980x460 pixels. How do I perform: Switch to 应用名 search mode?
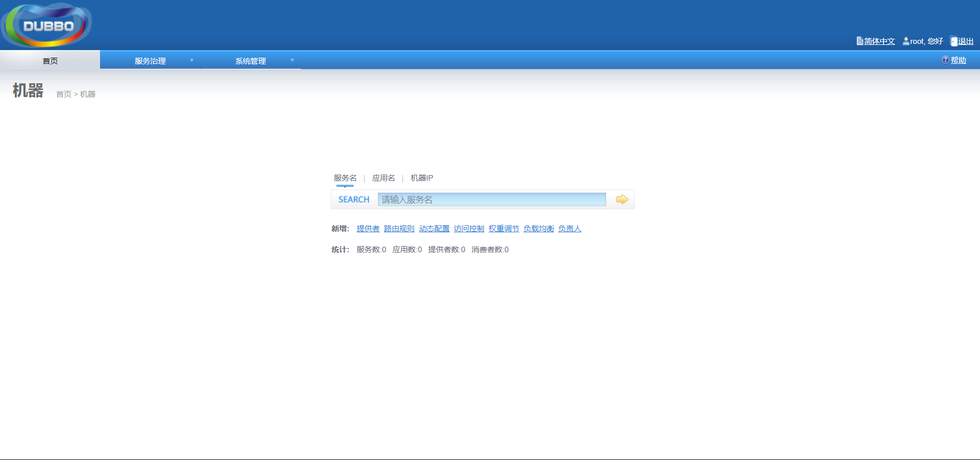point(382,178)
